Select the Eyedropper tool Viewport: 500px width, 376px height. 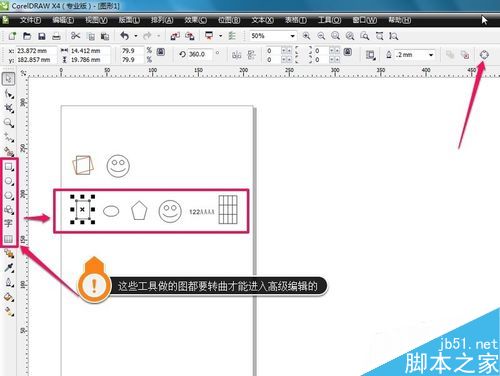coord(9,268)
